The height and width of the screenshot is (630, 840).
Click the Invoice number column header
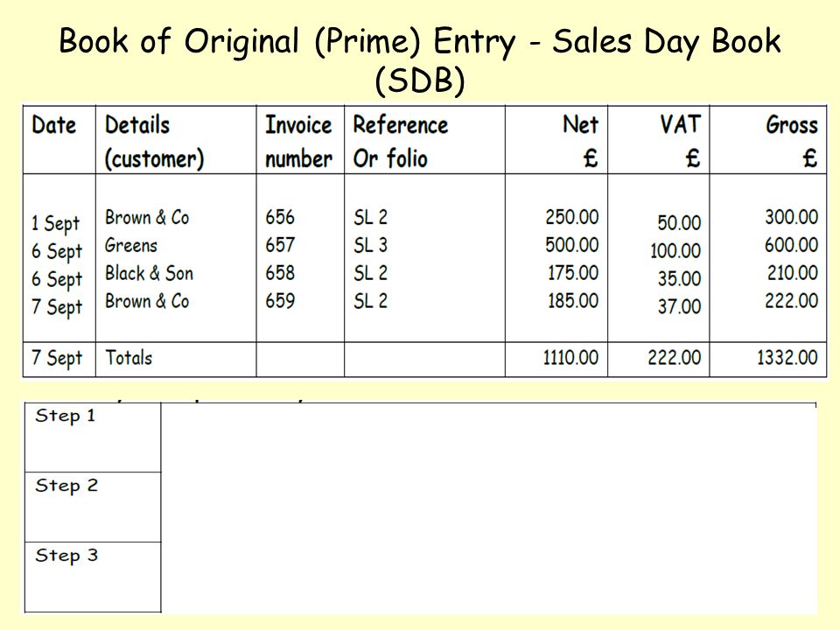coord(300,140)
